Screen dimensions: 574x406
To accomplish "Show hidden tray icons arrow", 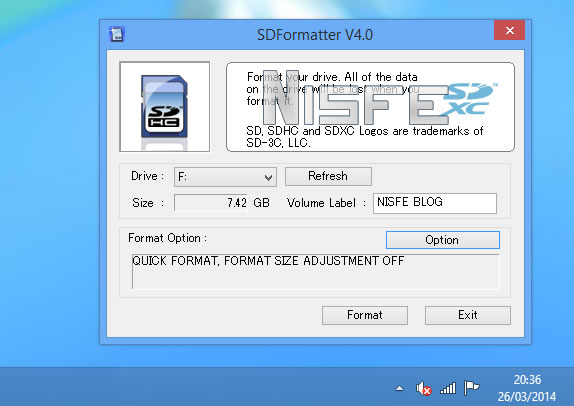I will point(400,388).
